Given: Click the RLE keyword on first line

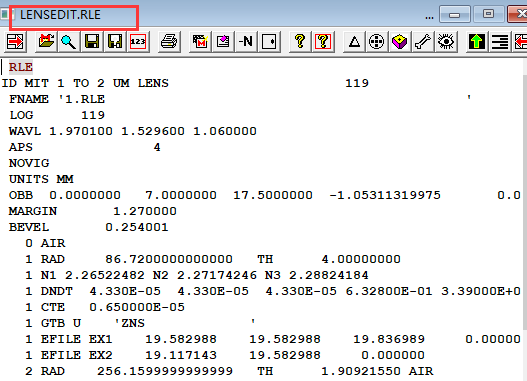Looking at the screenshot, I should (21, 67).
